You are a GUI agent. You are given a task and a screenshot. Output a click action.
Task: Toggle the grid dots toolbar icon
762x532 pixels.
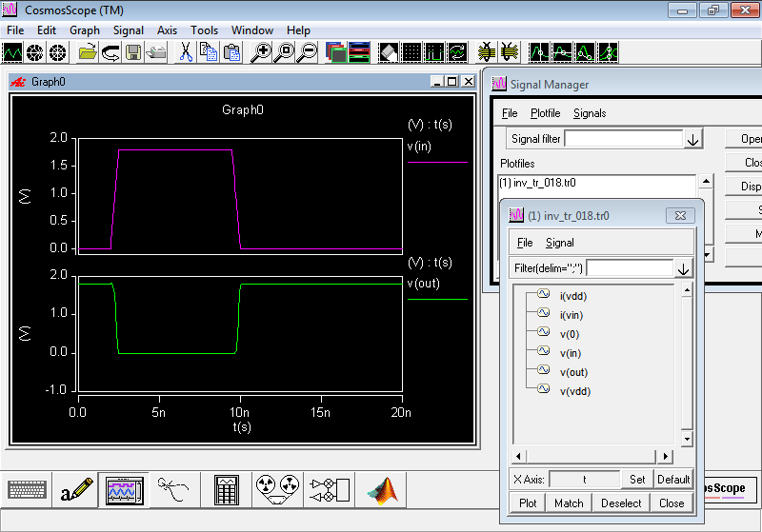coord(411,52)
